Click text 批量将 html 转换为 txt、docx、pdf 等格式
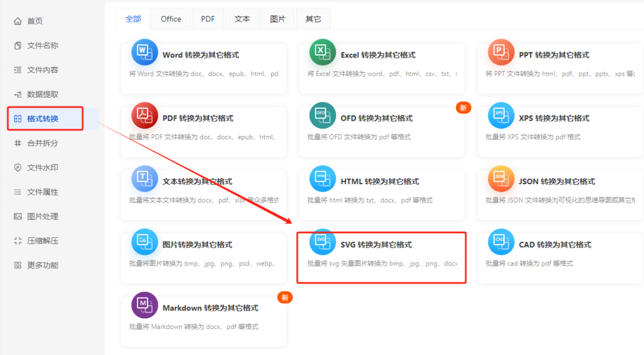This screenshot has height=355, width=644. pos(370,200)
